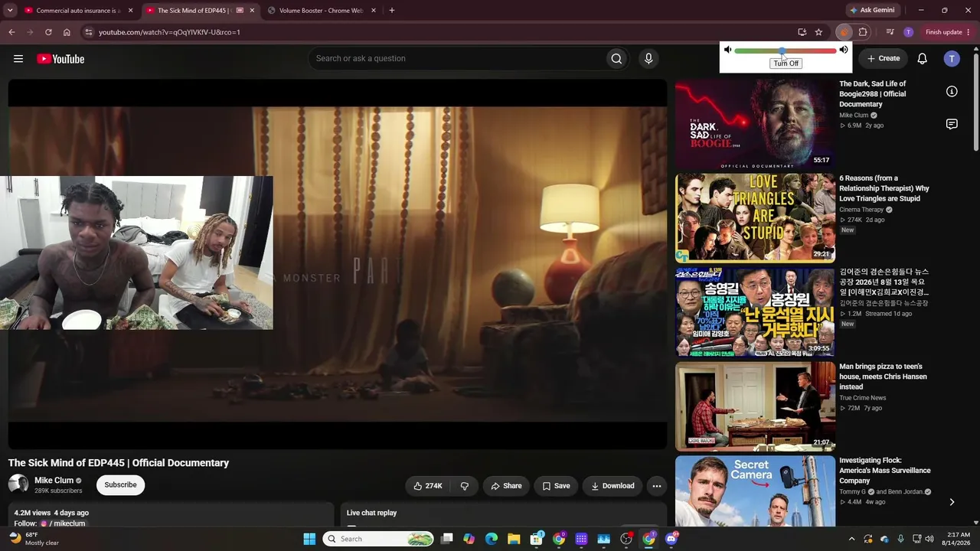This screenshot has width=980, height=551.
Task: Open the tab search dropdown
Action: click(10, 11)
